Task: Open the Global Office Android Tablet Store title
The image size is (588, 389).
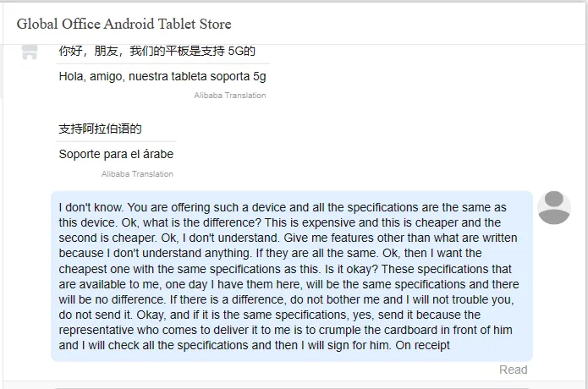Action: point(124,24)
